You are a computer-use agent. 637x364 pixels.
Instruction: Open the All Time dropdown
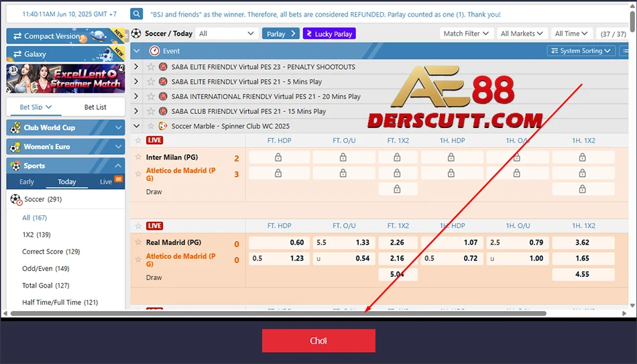(x=571, y=34)
